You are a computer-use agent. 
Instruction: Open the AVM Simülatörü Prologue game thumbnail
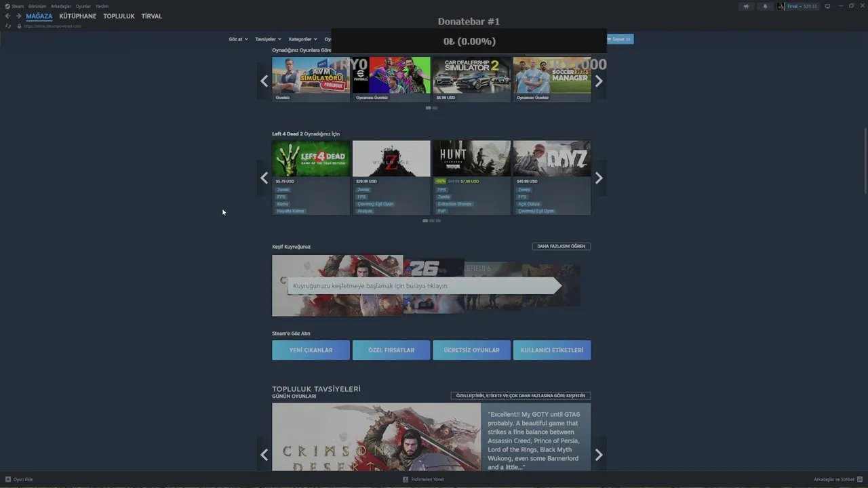point(311,75)
